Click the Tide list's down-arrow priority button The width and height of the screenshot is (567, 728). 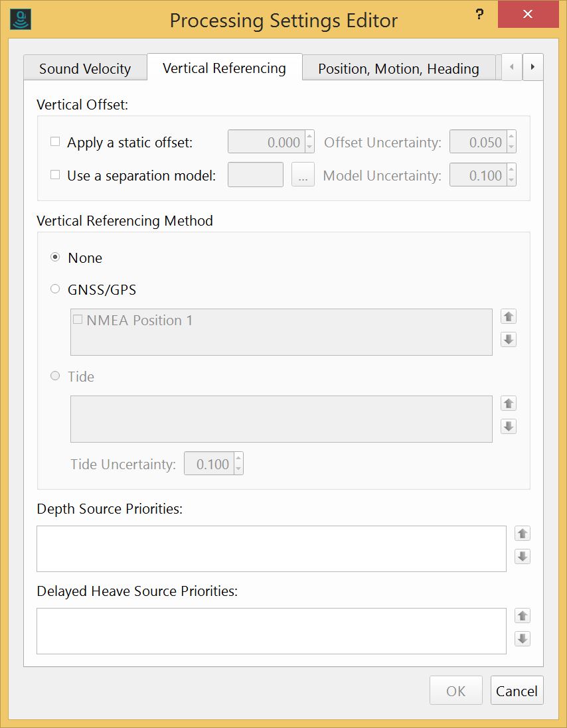(x=508, y=426)
